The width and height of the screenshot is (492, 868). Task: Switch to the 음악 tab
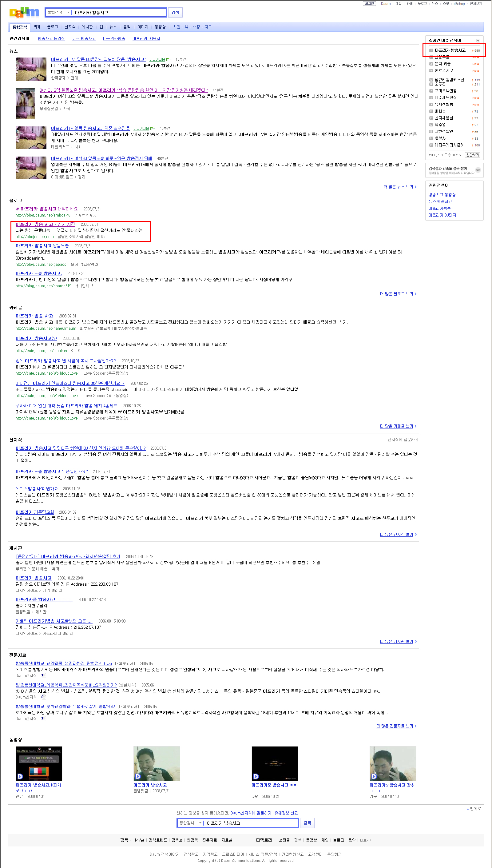(x=127, y=27)
